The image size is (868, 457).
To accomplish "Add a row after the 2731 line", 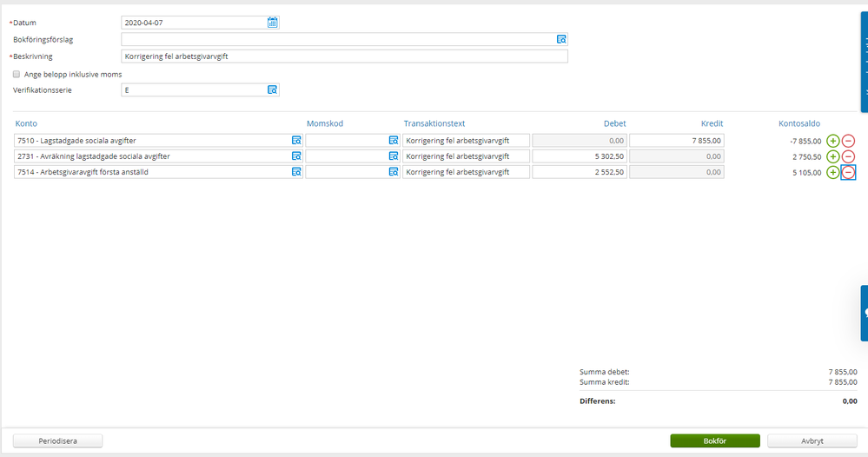I will click(832, 156).
